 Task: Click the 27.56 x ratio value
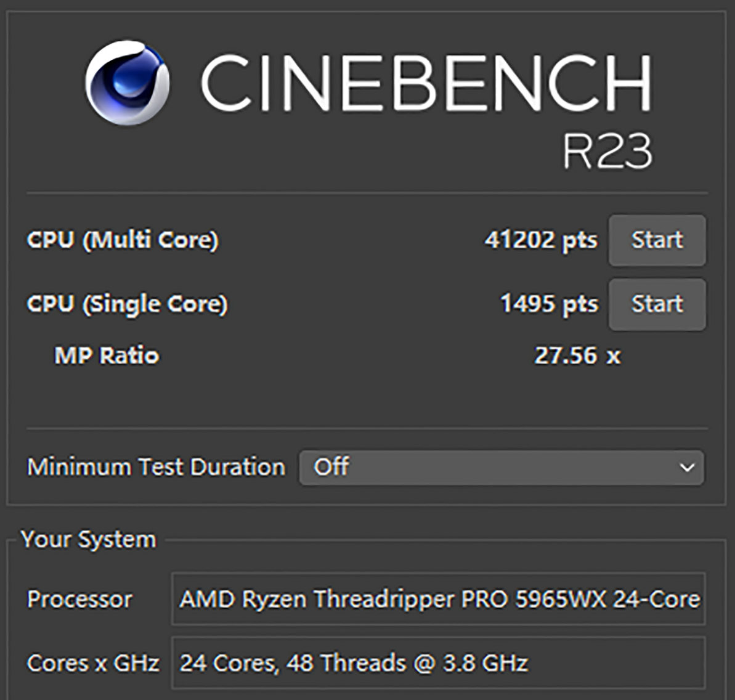(577, 356)
